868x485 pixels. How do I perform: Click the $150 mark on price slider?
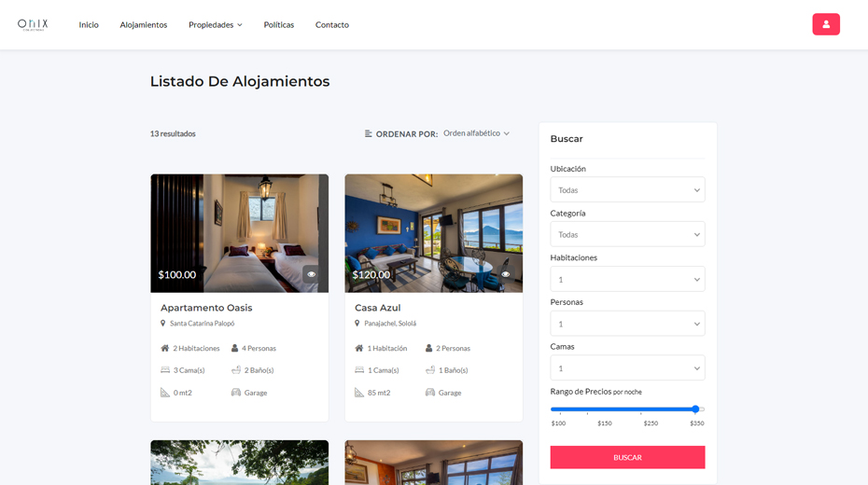(605, 423)
